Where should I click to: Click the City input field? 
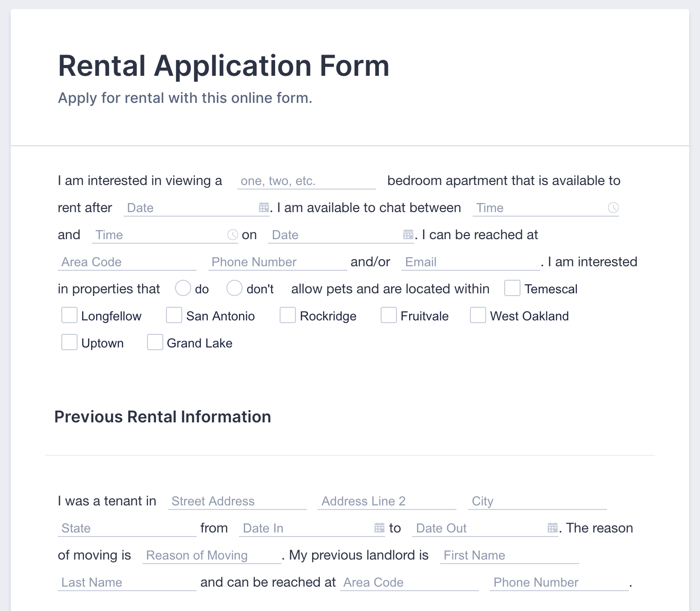[537, 501]
